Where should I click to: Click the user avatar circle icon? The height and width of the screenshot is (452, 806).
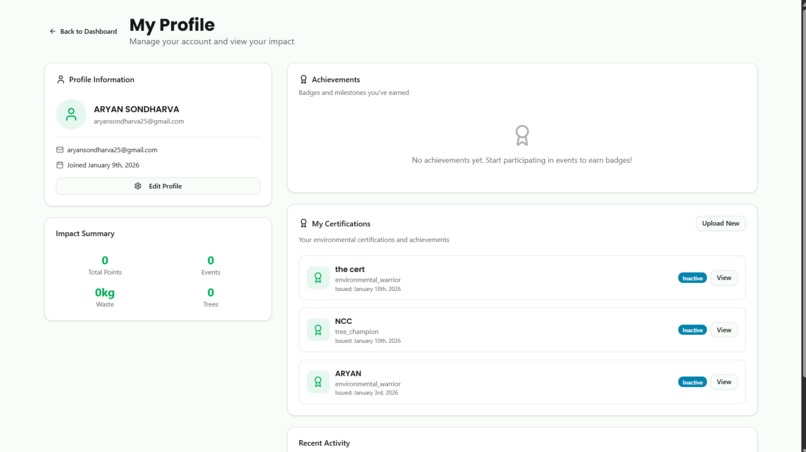[71, 114]
